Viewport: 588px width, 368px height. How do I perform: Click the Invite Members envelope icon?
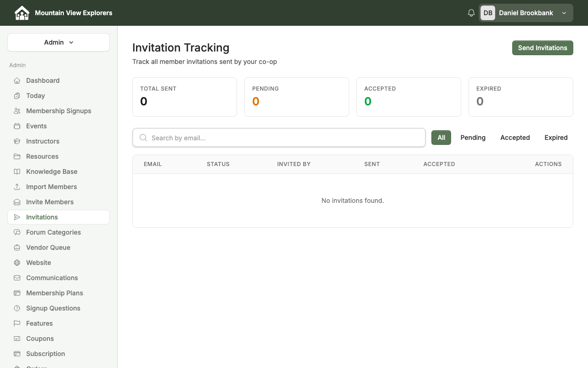17,202
